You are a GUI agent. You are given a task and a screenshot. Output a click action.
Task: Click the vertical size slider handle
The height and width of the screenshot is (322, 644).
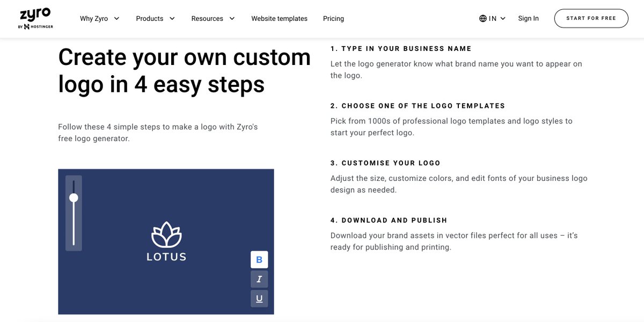74,197
